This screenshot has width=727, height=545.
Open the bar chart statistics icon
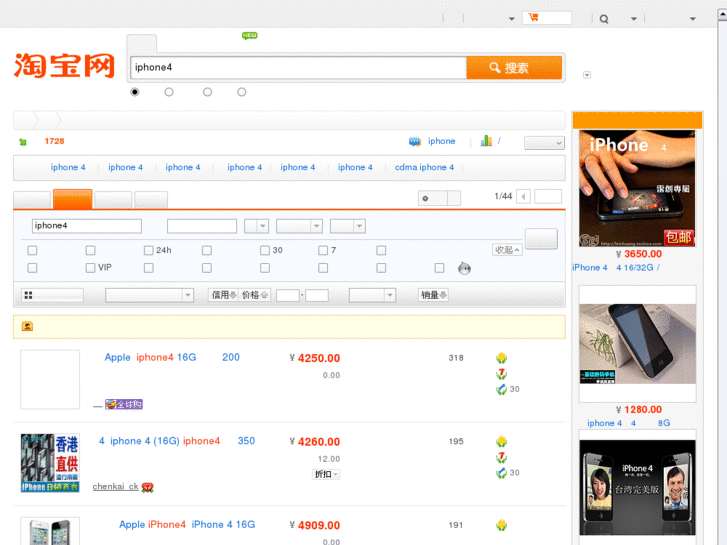click(486, 141)
